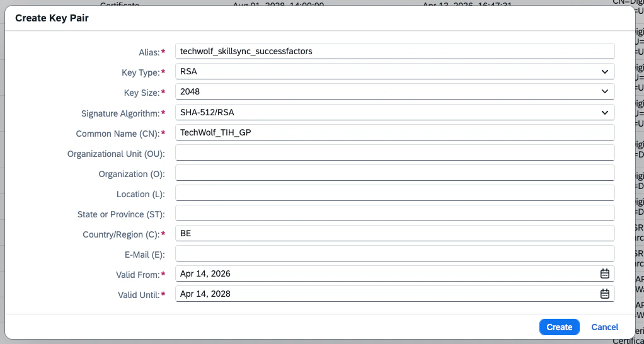Click the Organization (O) input field
This screenshot has height=344, width=644.
click(x=394, y=173)
